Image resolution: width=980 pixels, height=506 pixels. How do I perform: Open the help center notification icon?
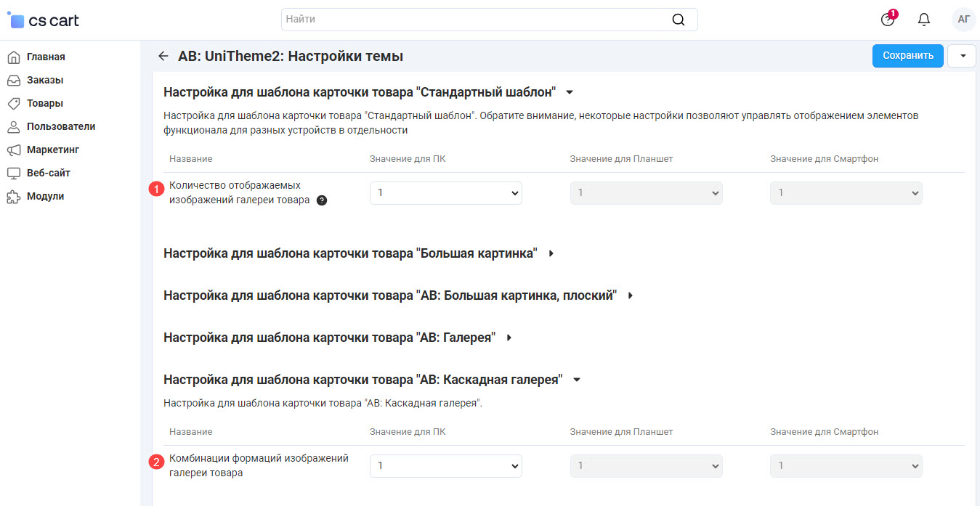888,20
